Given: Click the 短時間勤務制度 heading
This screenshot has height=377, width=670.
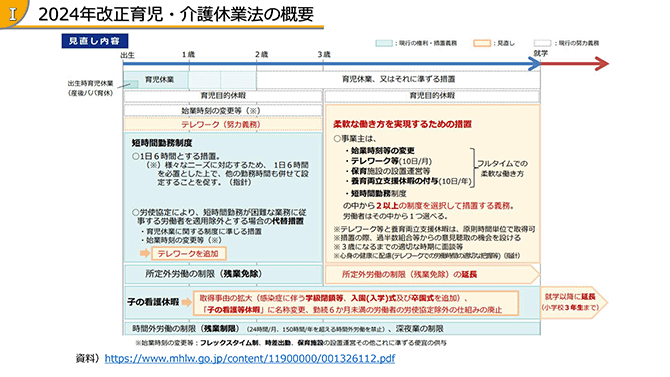Looking at the screenshot, I should pos(162,143).
